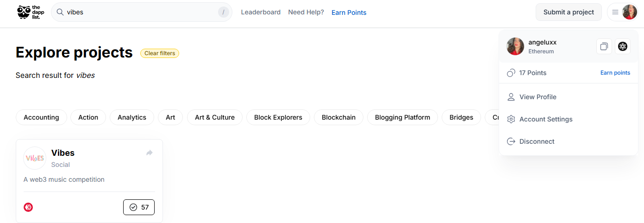Click the magnifier search icon
Viewport: 644px width, 223px height.
[60, 12]
